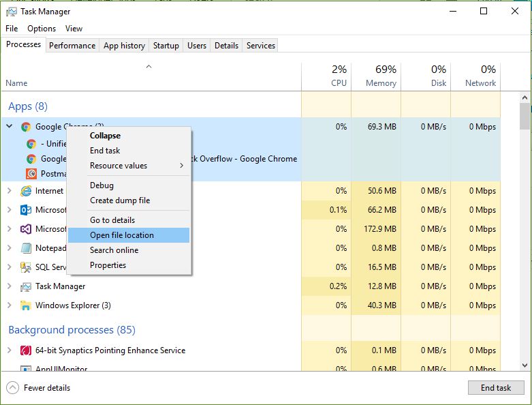Click the Microsoft Outlook icon
The image size is (532, 405).
tap(26, 210)
